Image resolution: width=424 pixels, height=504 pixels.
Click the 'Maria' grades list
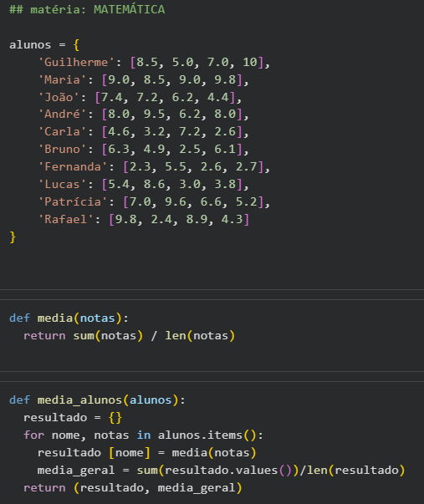pos(172,79)
